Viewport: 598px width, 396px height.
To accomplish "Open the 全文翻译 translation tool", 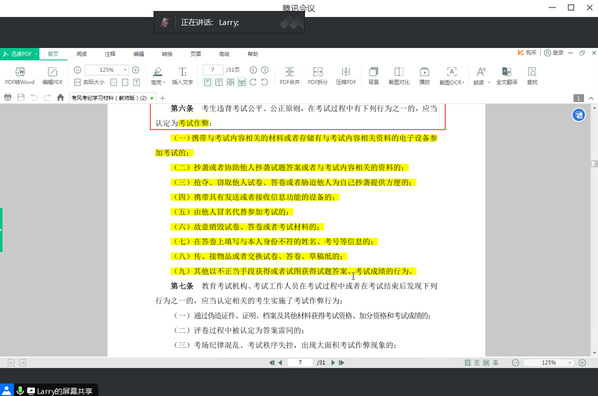I will 506,76.
